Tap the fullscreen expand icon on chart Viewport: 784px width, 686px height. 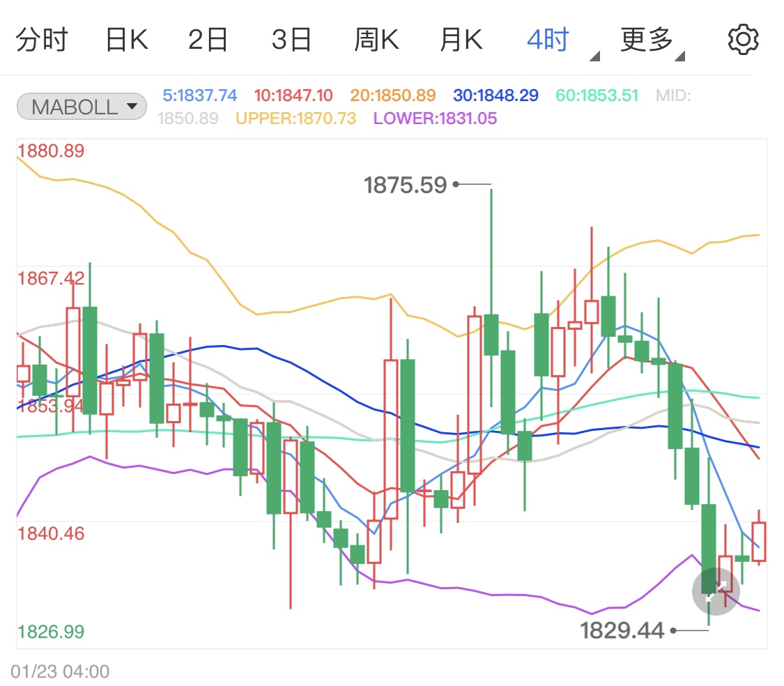coord(716,591)
